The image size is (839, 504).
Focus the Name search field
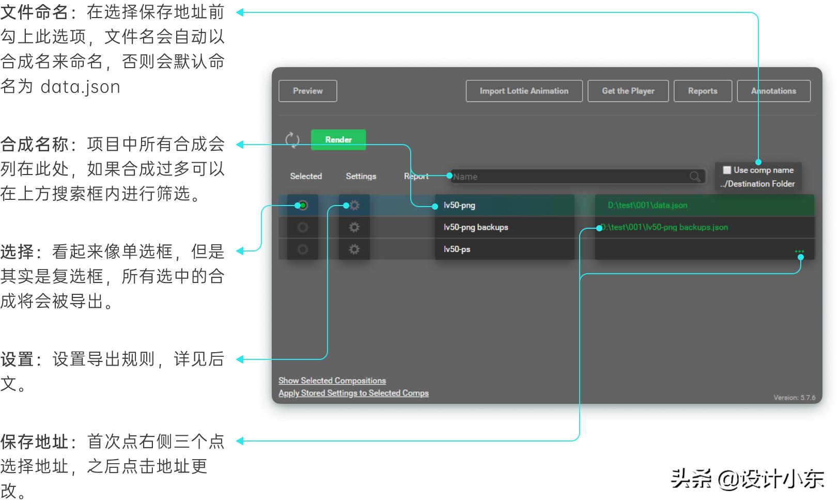click(578, 177)
